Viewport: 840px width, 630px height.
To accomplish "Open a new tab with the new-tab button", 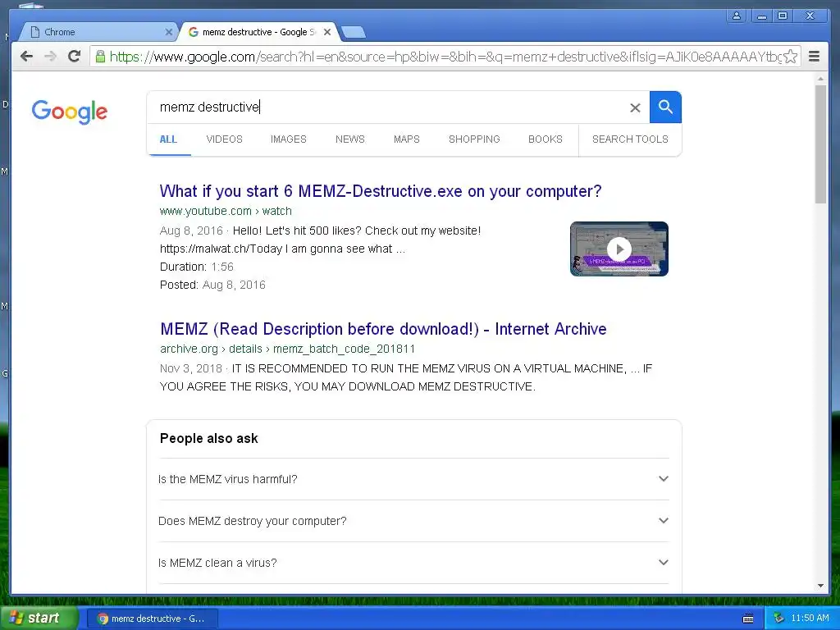I will tap(353, 32).
